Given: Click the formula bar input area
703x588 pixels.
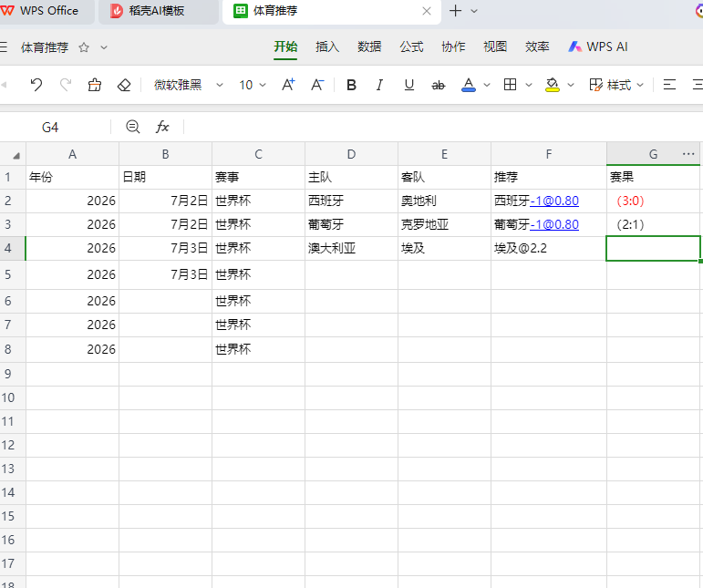Looking at the screenshot, I should [443, 128].
